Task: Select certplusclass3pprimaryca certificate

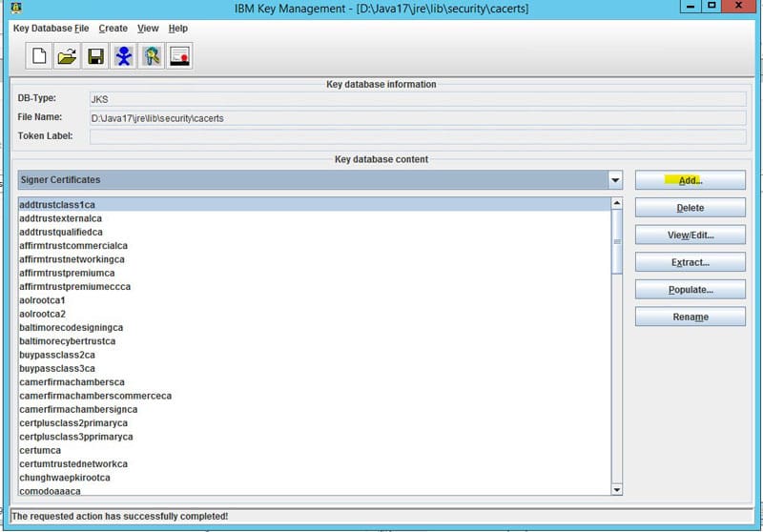Action: pos(315,437)
